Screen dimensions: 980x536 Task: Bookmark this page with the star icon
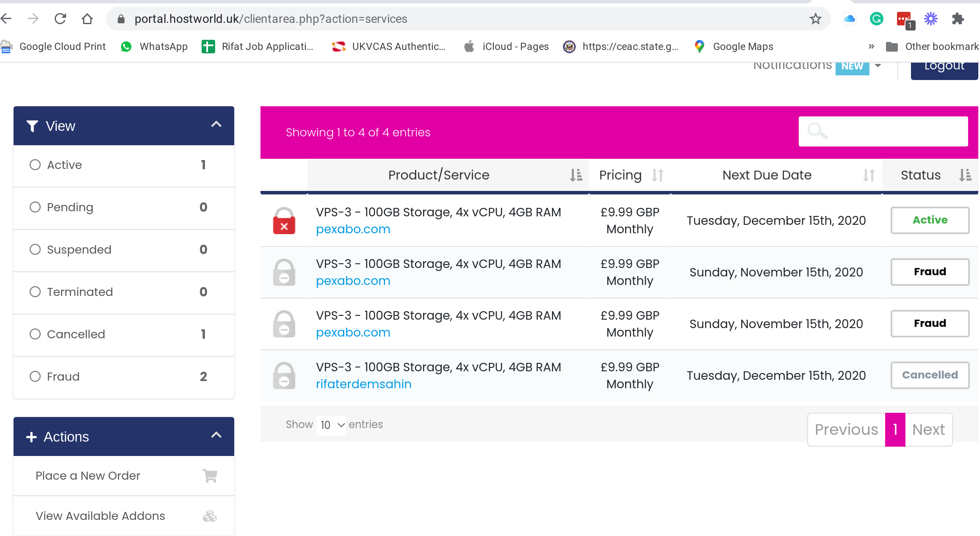815,19
